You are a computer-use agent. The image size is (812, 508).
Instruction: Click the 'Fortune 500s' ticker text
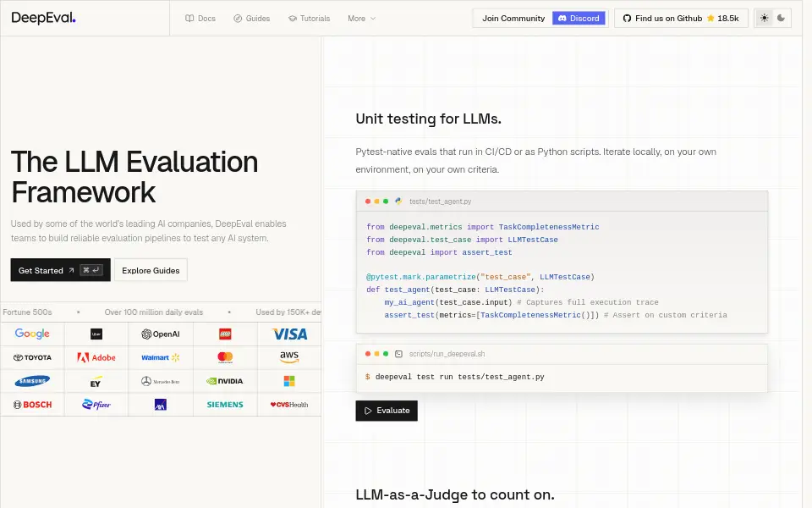[27, 312]
